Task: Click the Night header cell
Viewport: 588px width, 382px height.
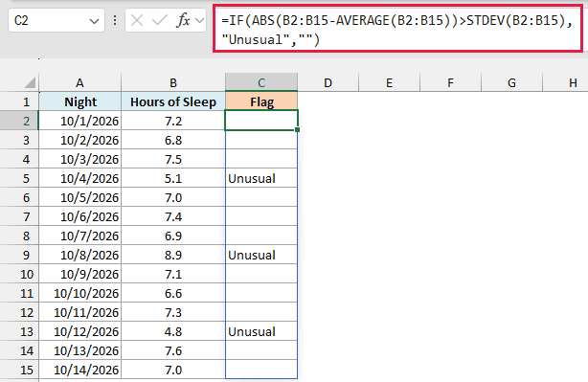Action: tap(79, 101)
